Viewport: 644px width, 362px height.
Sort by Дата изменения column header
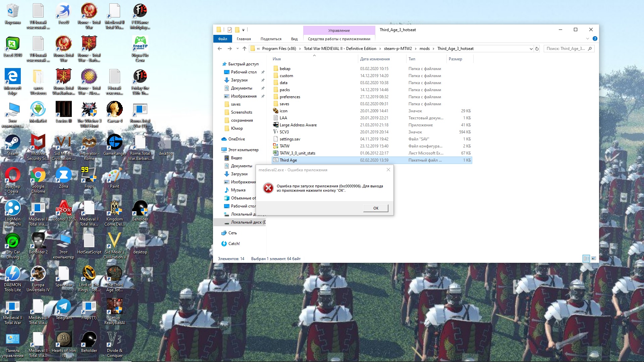click(382, 59)
